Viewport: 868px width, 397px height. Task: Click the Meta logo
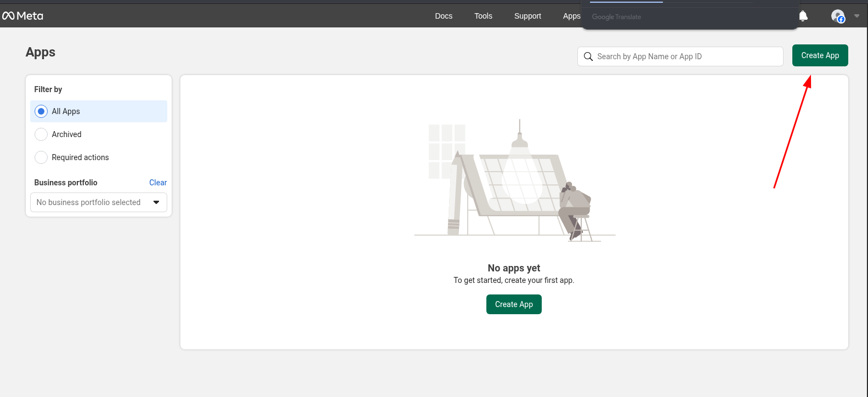[x=22, y=16]
